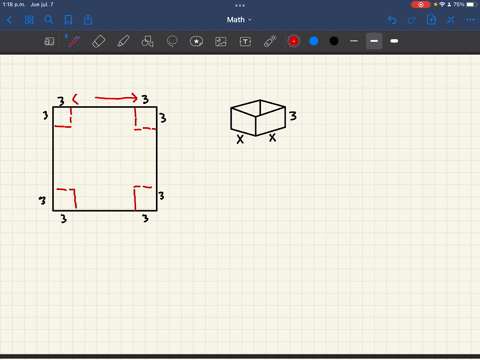Viewport: 480px width, 360px height.
Task: Tap the drawn square on the canvas
Action: point(105,159)
